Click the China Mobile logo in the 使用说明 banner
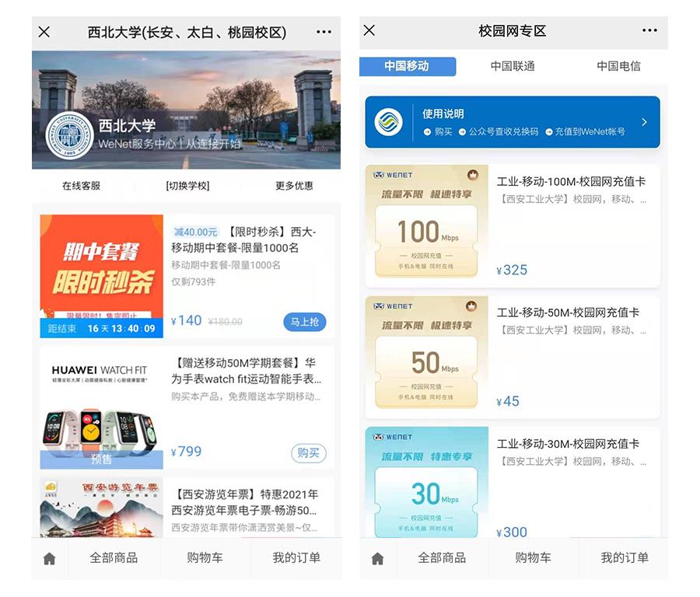This screenshot has height=597, width=700. (x=388, y=122)
